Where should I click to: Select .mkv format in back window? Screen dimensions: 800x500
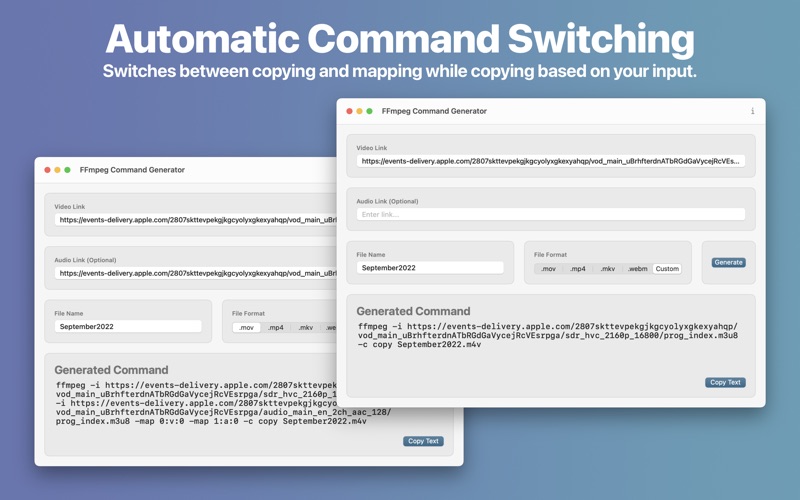pos(306,328)
